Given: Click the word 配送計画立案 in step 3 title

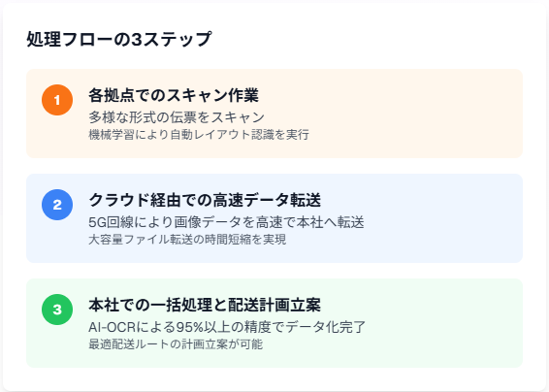Looking at the screenshot, I should pyautogui.click(x=274, y=305).
